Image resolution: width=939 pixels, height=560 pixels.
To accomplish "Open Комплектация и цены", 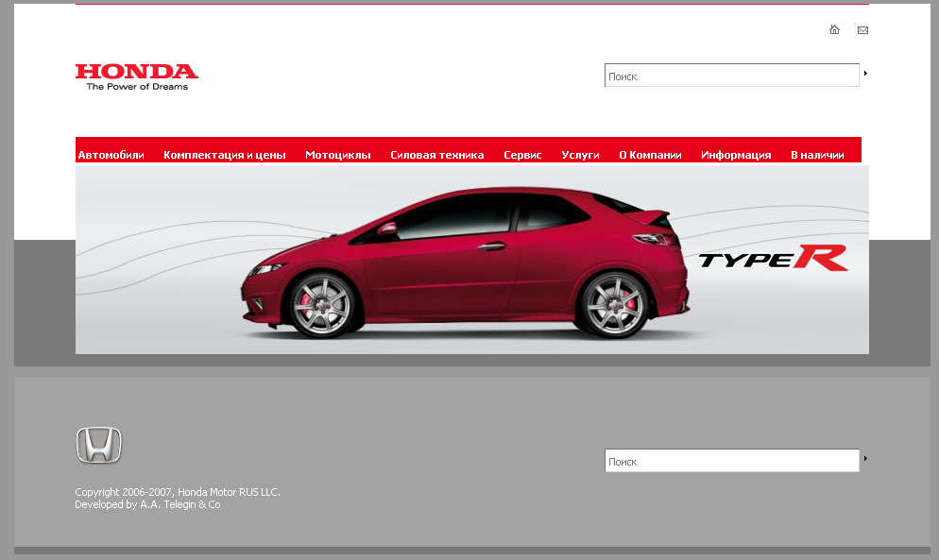I will coord(225,154).
